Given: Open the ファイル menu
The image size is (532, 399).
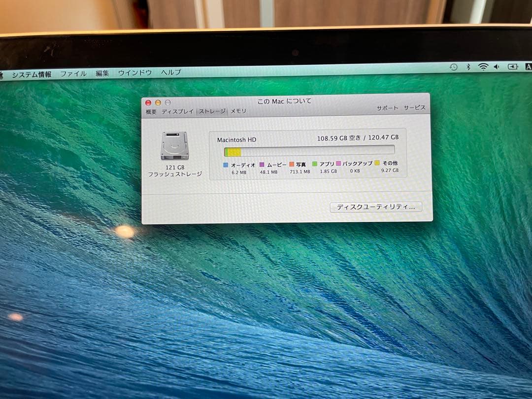Looking at the screenshot, I should tap(73, 72).
